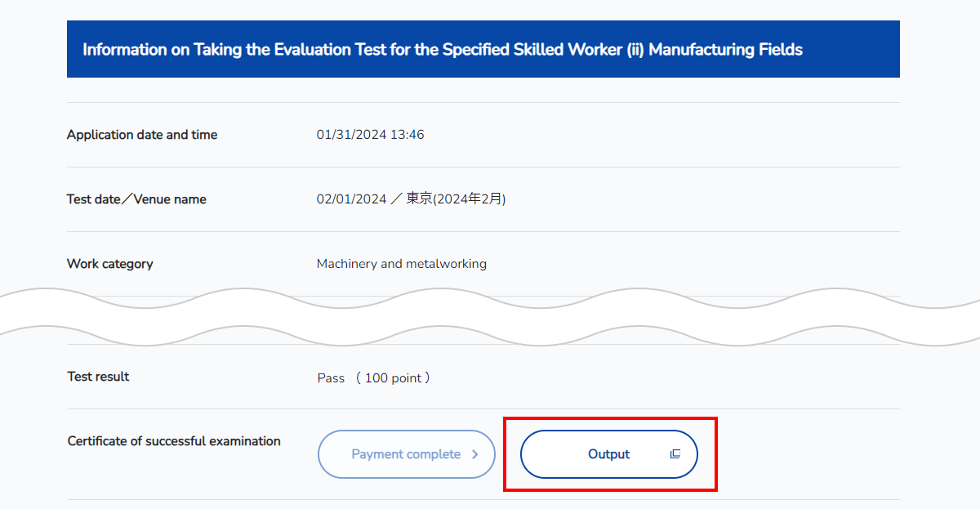Click the Pass result text
This screenshot has width=980, height=509.
pyautogui.click(x=331, y=378)
